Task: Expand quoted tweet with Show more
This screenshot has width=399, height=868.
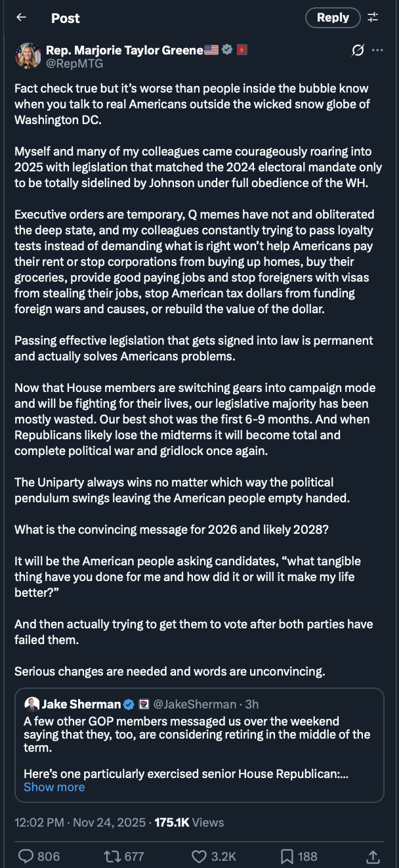Action: coord(54,787)
